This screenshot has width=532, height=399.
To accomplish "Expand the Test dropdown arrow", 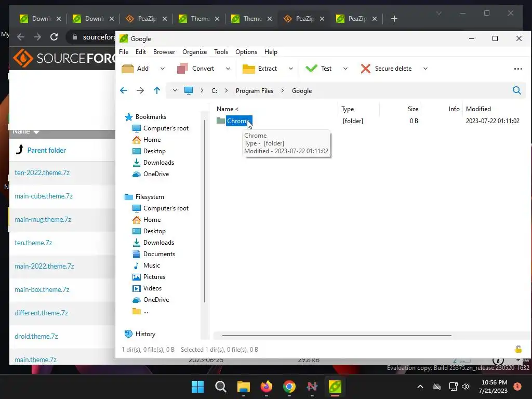I will pos(345,69).
